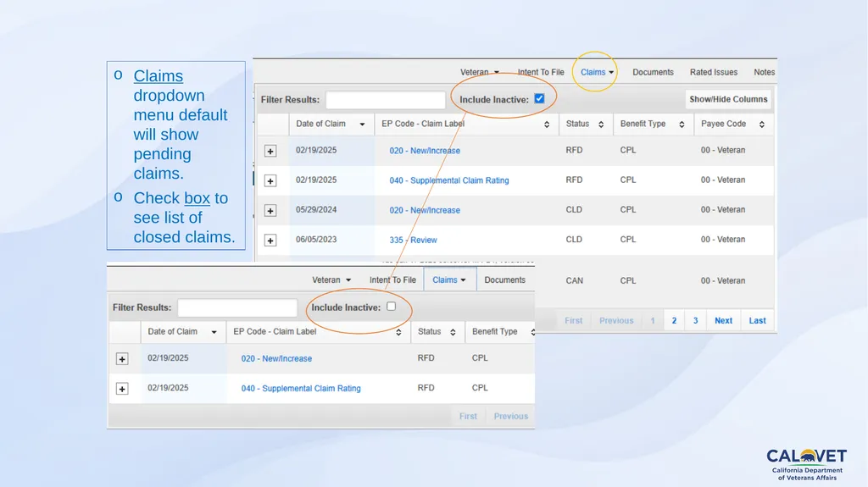Click Previous in lower panel pagination
The width and height of the screenshot is (868, 487).
(511, 416)
